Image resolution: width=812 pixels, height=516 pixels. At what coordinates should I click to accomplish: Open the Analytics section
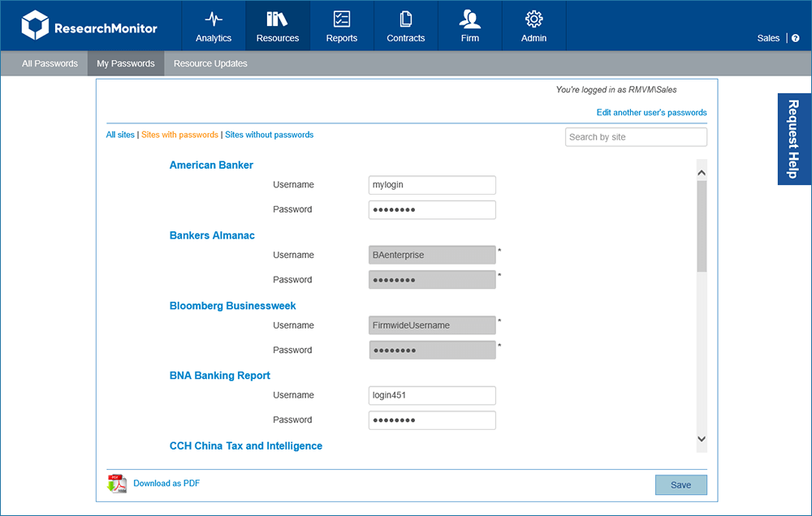click(x=214, y=26)
